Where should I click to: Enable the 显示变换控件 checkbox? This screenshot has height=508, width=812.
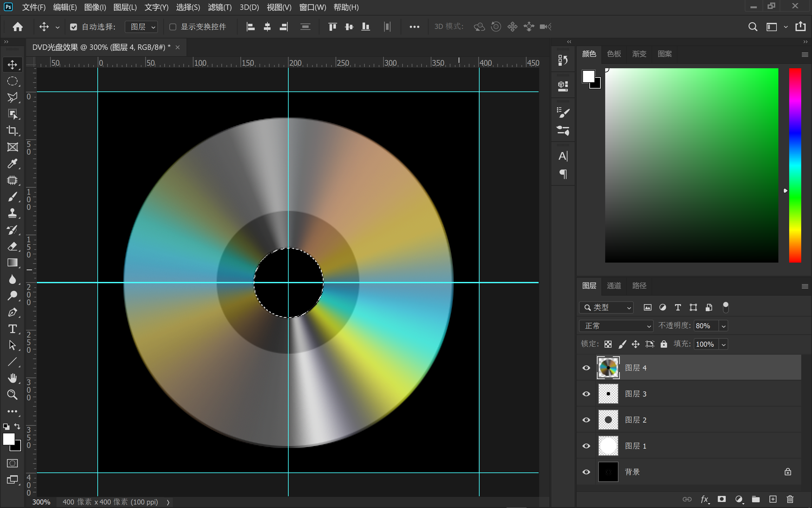coord(173,27)
